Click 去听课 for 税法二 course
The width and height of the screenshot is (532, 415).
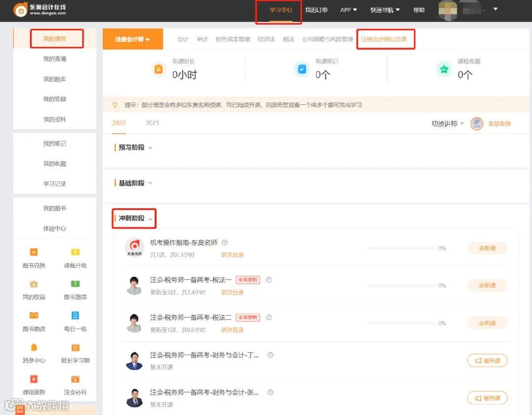pyautogui.click(x=487, y=323)
